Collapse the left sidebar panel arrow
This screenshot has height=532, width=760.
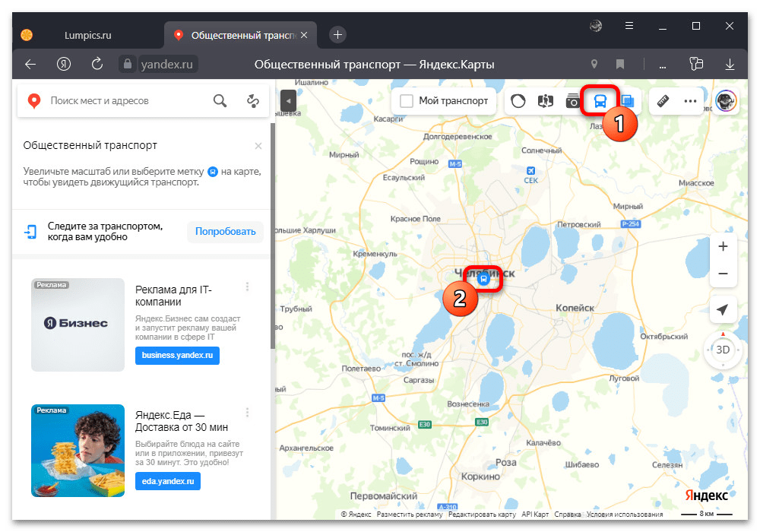pos(288,100)
